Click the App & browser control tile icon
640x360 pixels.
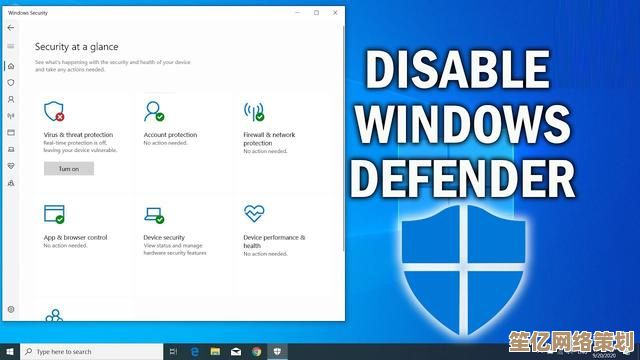[x=54, y=214]
